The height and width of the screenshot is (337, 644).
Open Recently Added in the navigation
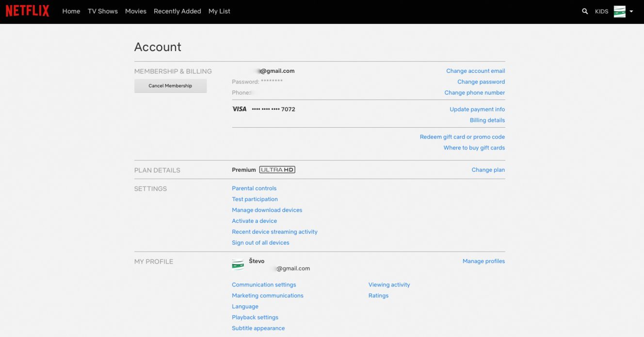[177, 11]
